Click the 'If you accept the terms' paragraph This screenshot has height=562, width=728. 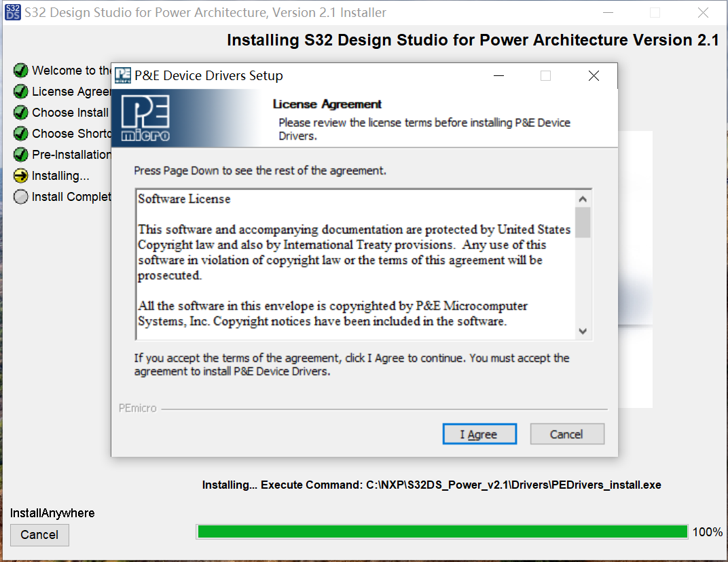pos(352,364)
